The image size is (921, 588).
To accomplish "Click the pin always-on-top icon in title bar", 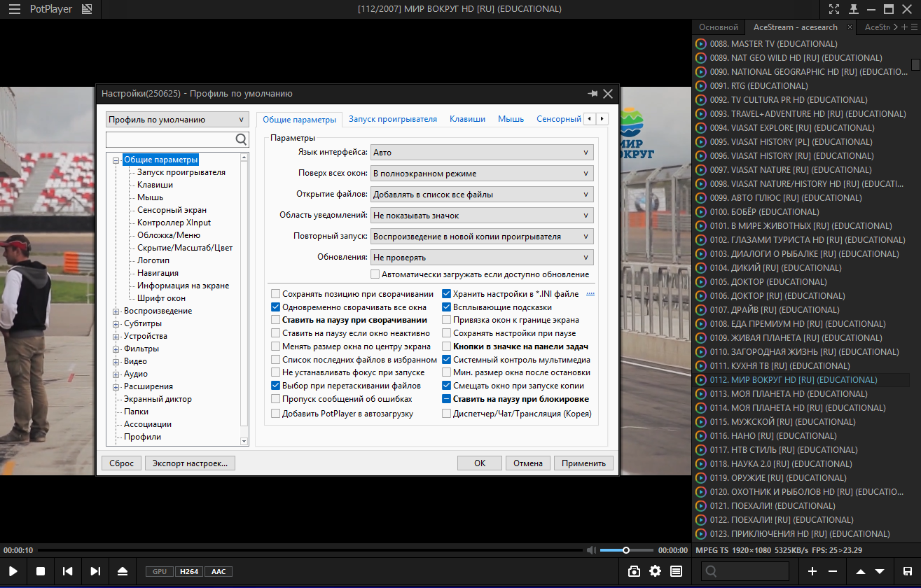I will [x=853, y=9].
